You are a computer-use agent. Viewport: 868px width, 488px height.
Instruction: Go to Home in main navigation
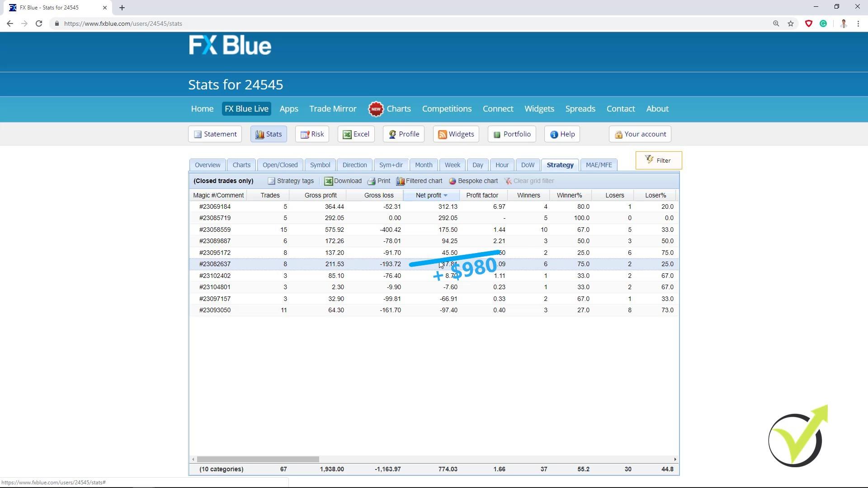pos(202,109)
